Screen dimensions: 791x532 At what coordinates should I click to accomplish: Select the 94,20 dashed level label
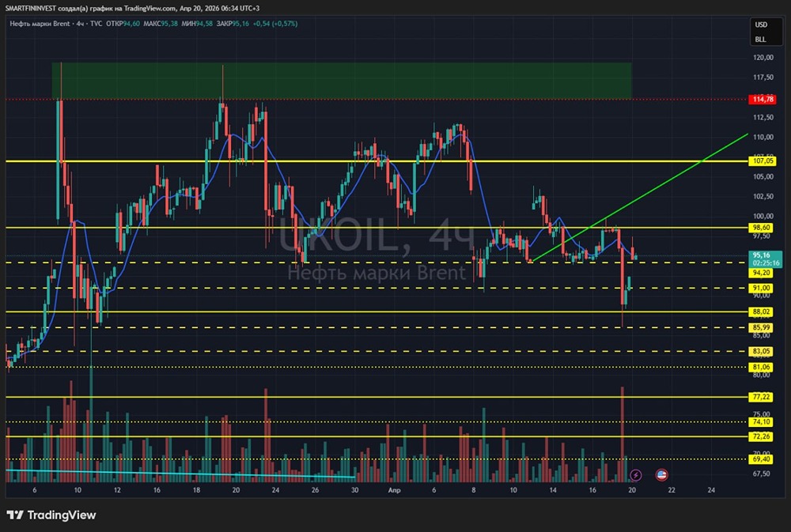[763, 272]
